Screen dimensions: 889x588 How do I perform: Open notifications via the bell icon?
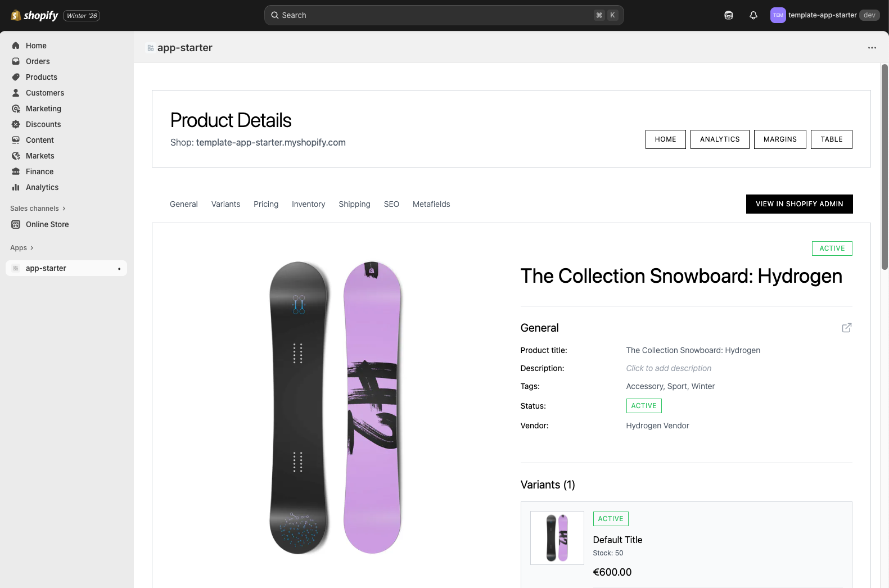(x=753, y=15)
